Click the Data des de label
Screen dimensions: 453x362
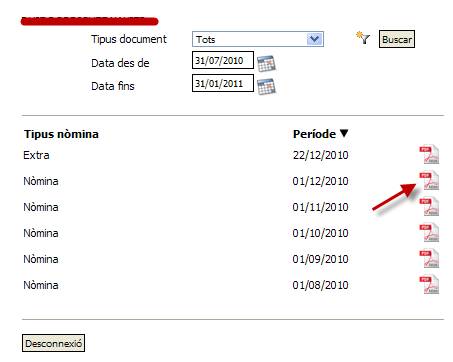click(x=120, y=63)
